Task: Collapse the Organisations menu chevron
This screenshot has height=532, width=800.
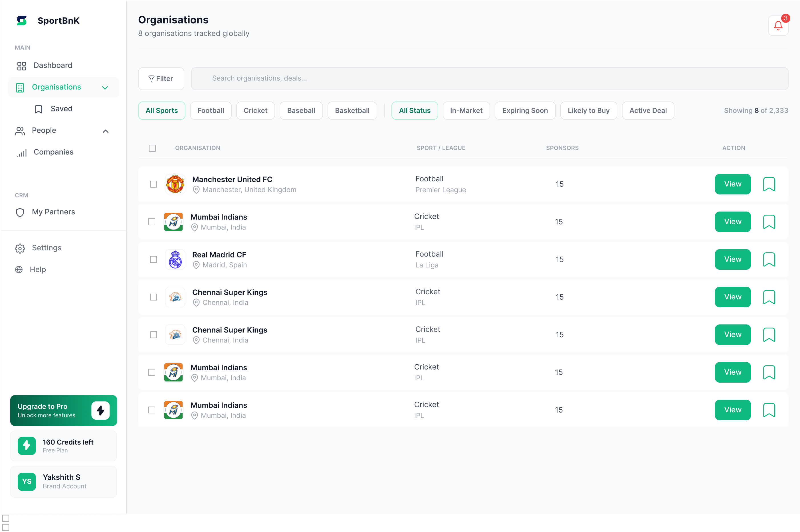Action: (105, 88)
